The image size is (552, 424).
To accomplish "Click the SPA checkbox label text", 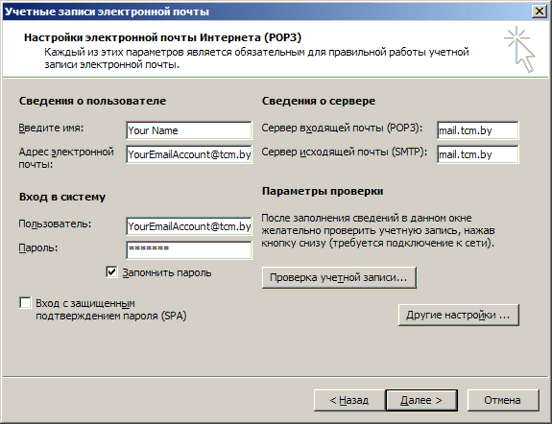I will [x=111, y=310].
